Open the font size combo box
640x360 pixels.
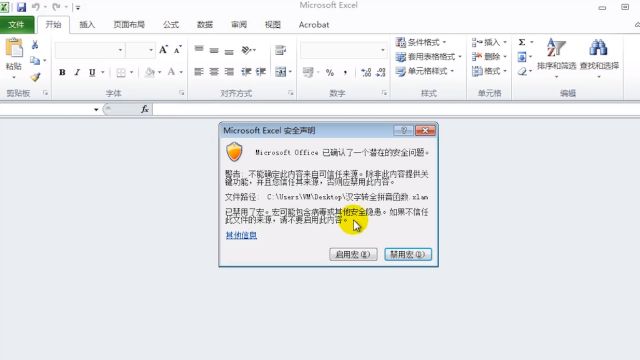click(x=141, y=50)
